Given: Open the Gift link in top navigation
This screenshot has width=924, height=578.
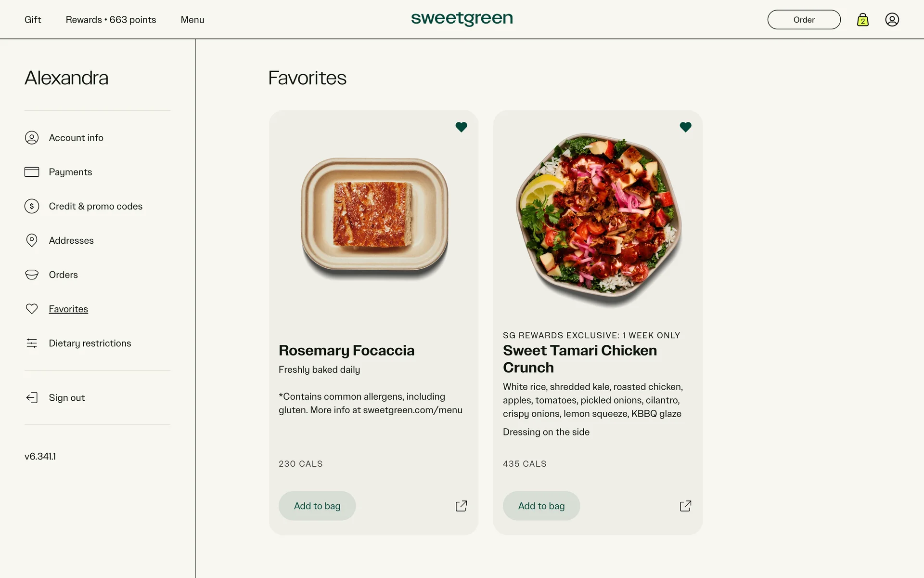Looking at the screenshot, I should [33, 20].
